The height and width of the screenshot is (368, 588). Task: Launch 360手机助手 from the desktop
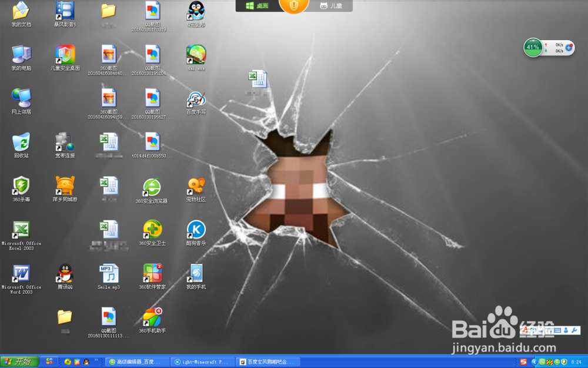pos(152,320)
